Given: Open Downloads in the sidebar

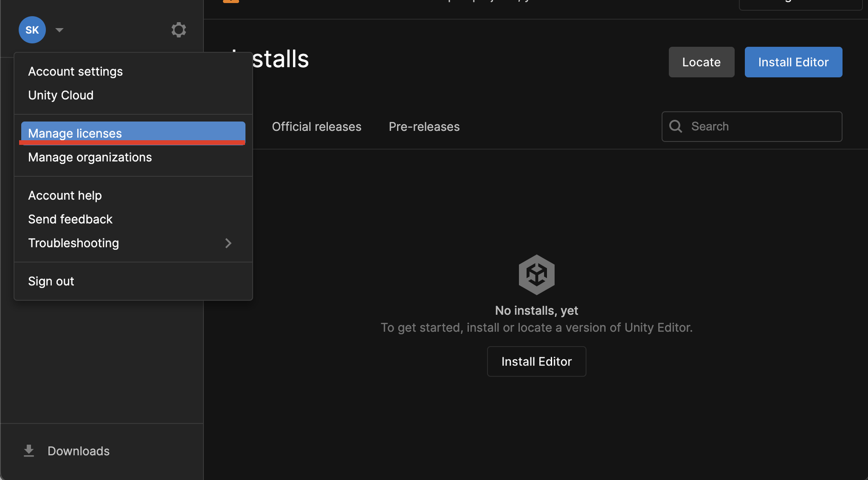Looking at the screenshot, I should point(79,451).
